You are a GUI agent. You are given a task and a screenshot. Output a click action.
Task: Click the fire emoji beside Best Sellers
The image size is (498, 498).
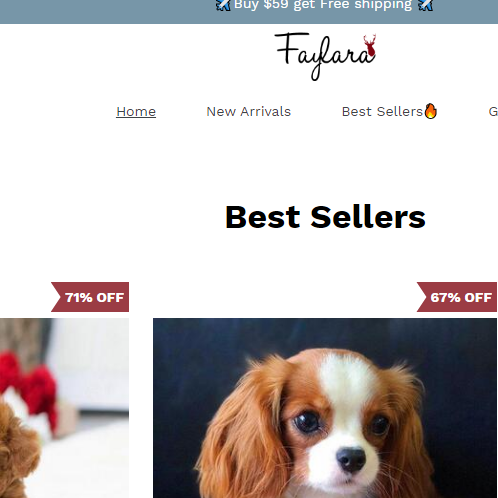(431, 111)
